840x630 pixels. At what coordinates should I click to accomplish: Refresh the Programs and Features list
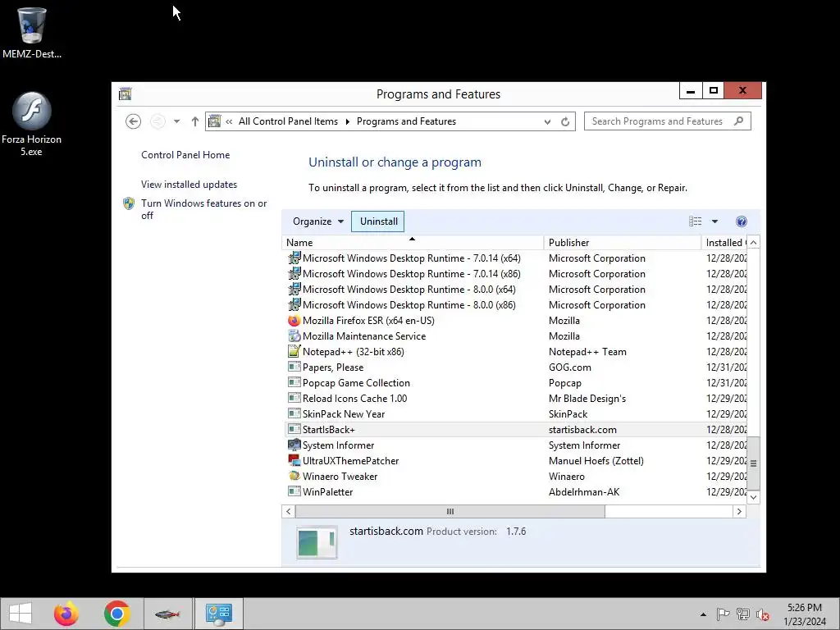[x=565, y=121]
